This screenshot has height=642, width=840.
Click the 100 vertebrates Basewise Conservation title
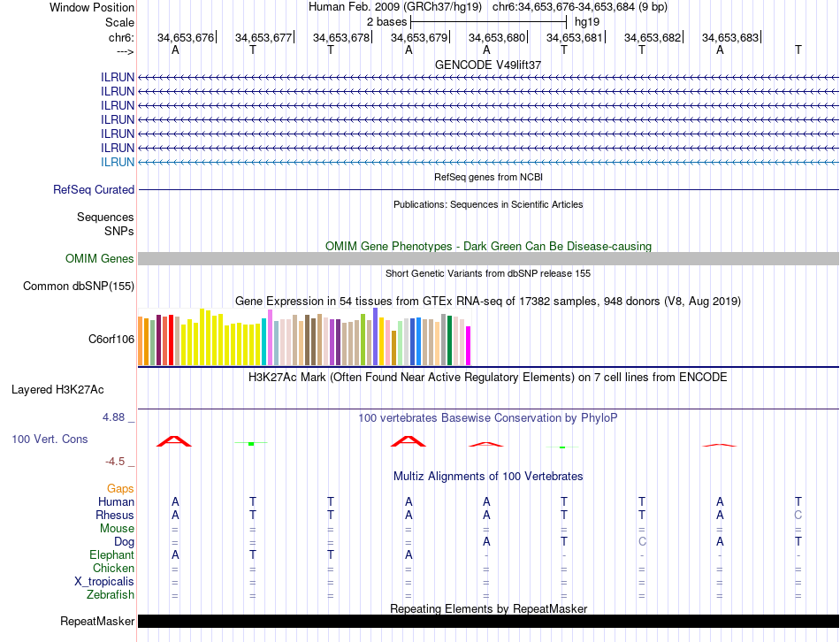pos(488,417)
